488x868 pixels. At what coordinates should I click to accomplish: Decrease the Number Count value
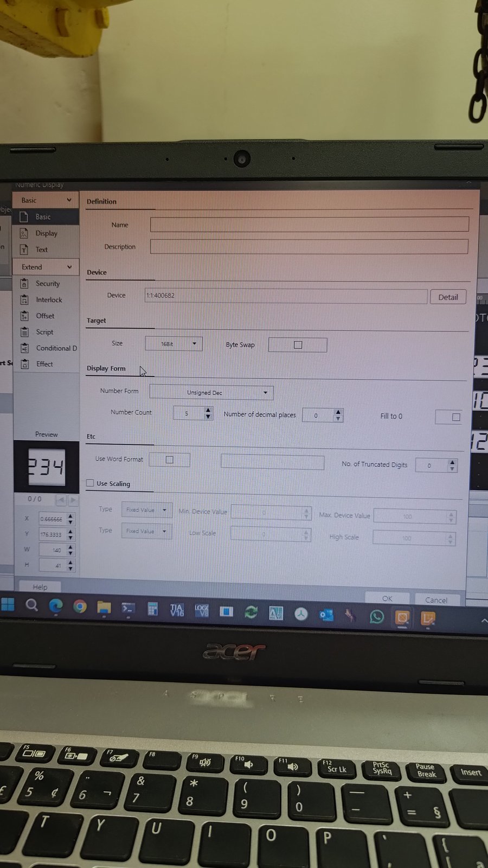pos(208,417)
